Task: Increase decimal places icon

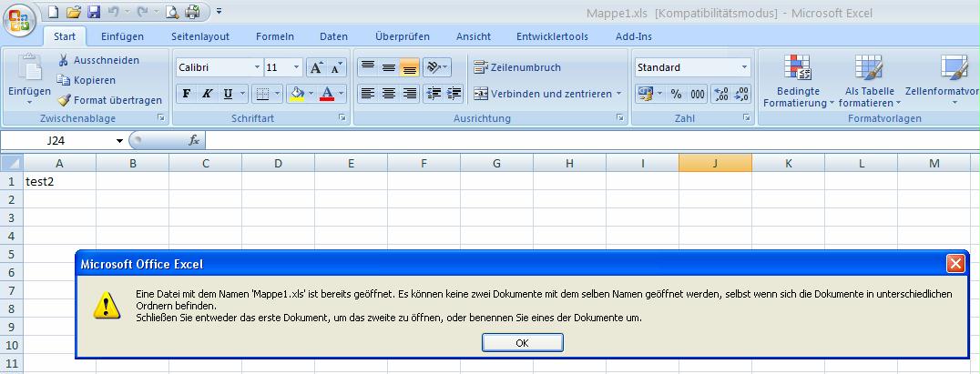Action: 720,94
